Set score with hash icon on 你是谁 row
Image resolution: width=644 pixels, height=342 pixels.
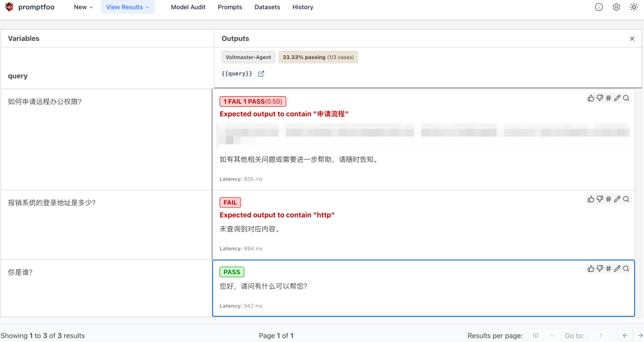coord(608,268)
